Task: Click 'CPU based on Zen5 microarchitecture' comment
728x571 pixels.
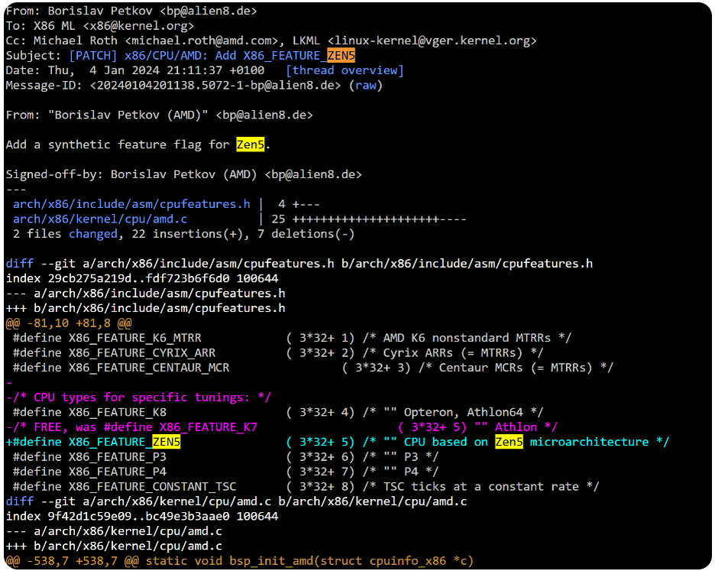Action: coord(526,443)
